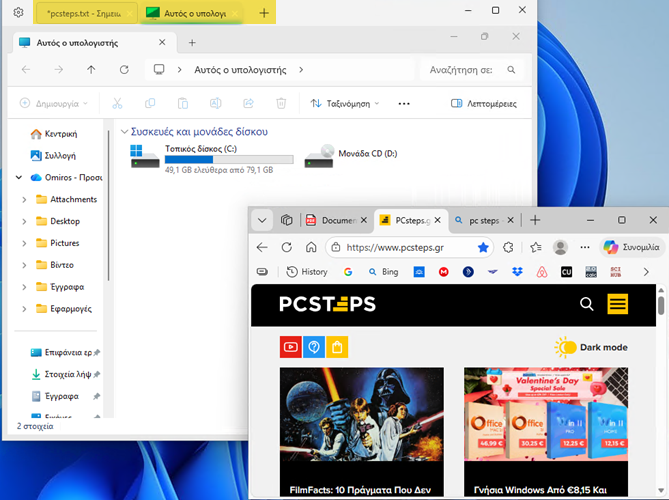669x500 pixels.
Task: Click the browser refresh button
Action: (x=286, y=247)
